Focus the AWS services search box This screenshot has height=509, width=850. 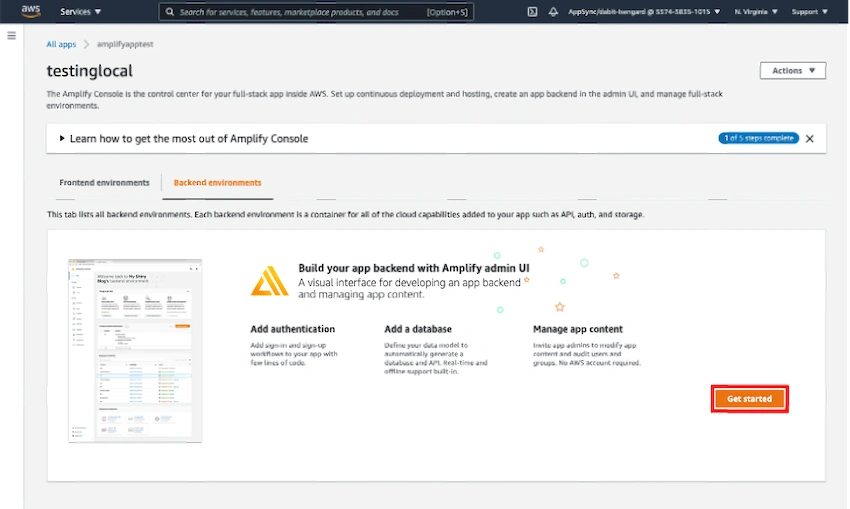pyautogui.click(x=316, y=12)
